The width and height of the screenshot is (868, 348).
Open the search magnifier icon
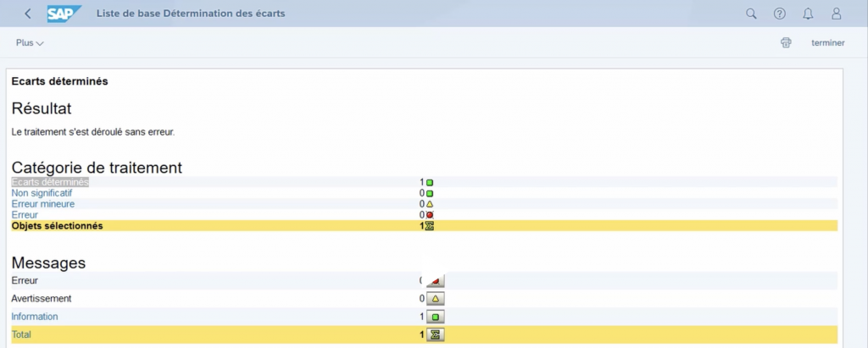750,14
